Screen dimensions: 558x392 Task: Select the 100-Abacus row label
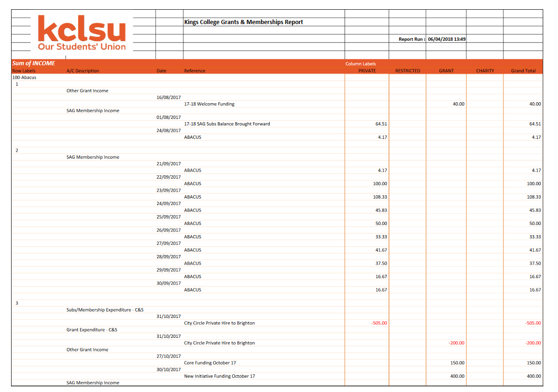pyautogui.click(x=24, y=78)
